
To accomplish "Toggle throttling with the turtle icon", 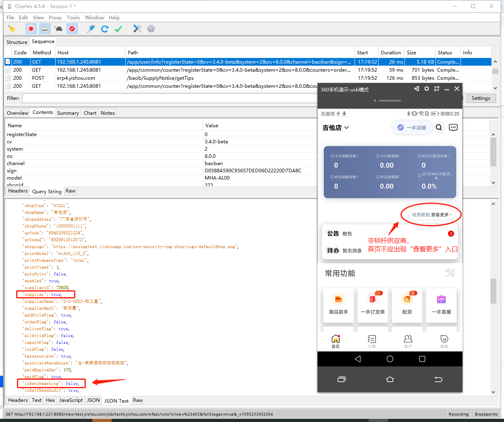I will (58, 29).
